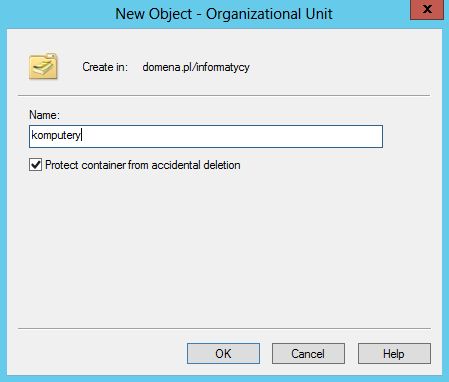Click the checkmark box beside 'Protect container'

point(35,165)
